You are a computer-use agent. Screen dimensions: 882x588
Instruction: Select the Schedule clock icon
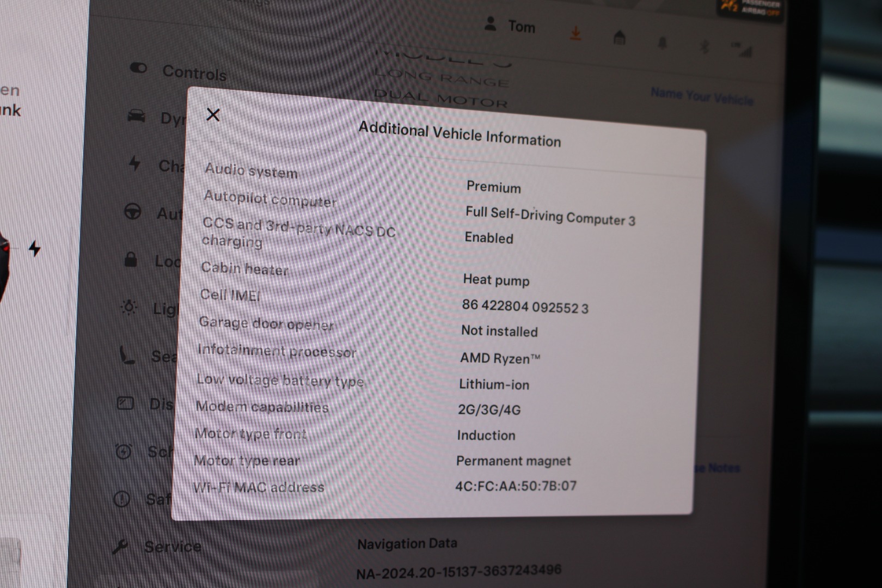coord(124,451)
